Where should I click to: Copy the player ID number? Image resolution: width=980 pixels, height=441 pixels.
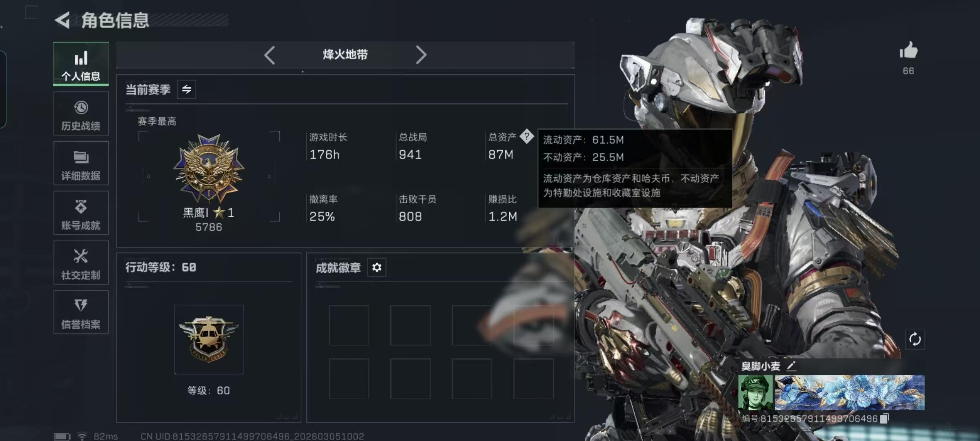pyautogui.click(x=884, y=419)
